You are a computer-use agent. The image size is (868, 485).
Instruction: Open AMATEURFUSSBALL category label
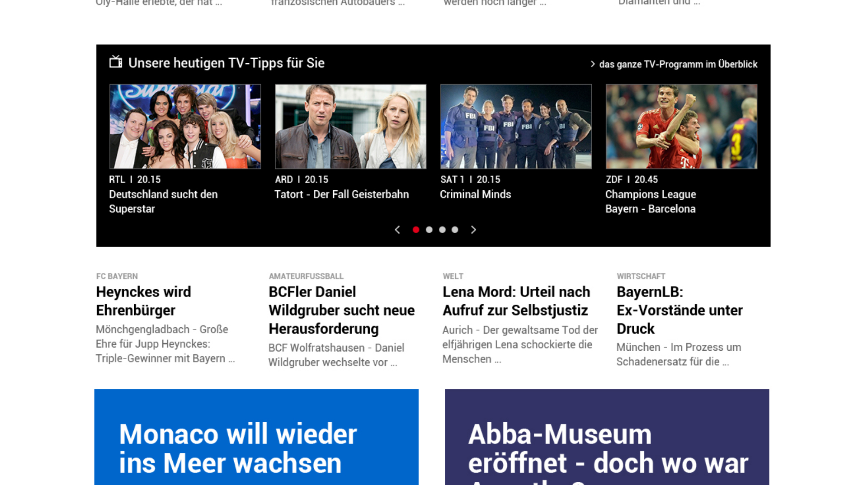pyautogui.click(x=306, y=276)
